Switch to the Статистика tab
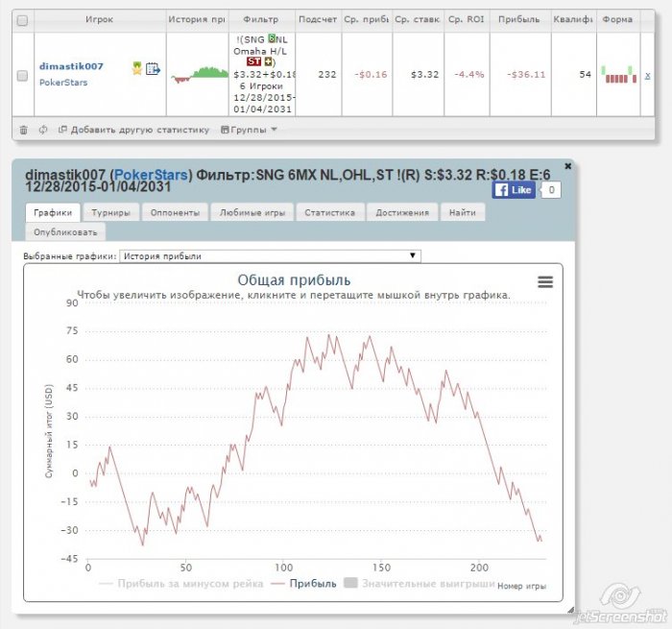Viewport: 672px width, 629px height. (x=329, y=212)
